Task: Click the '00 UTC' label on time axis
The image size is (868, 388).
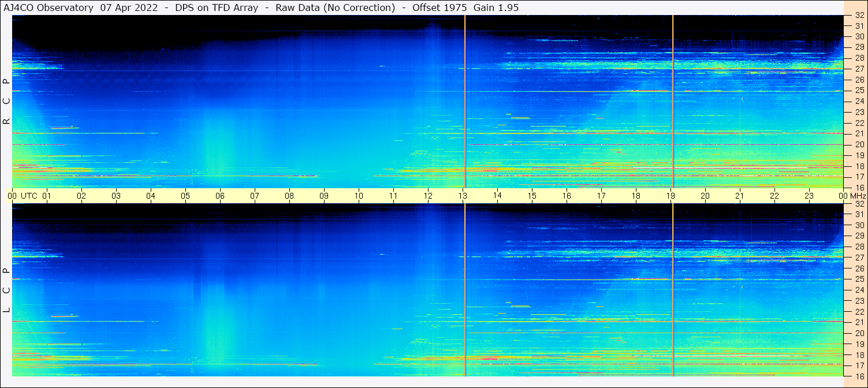Action: (x=23, y=196)
